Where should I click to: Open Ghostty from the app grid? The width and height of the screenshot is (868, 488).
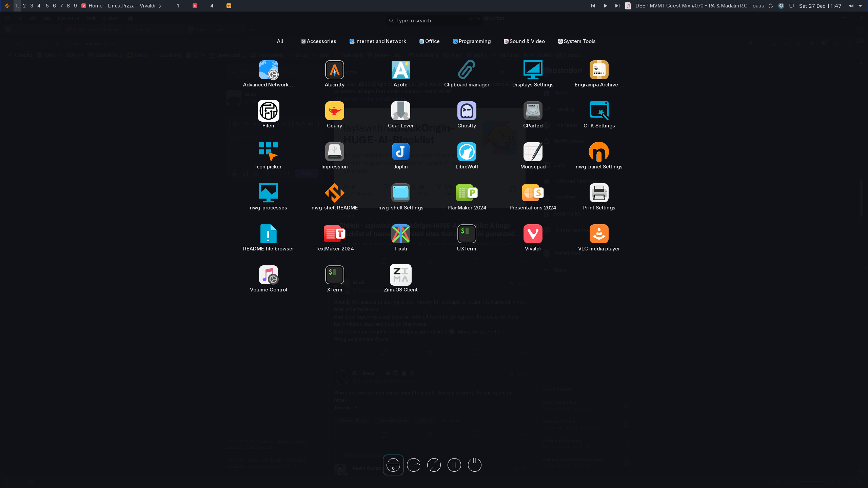[467, 111]
